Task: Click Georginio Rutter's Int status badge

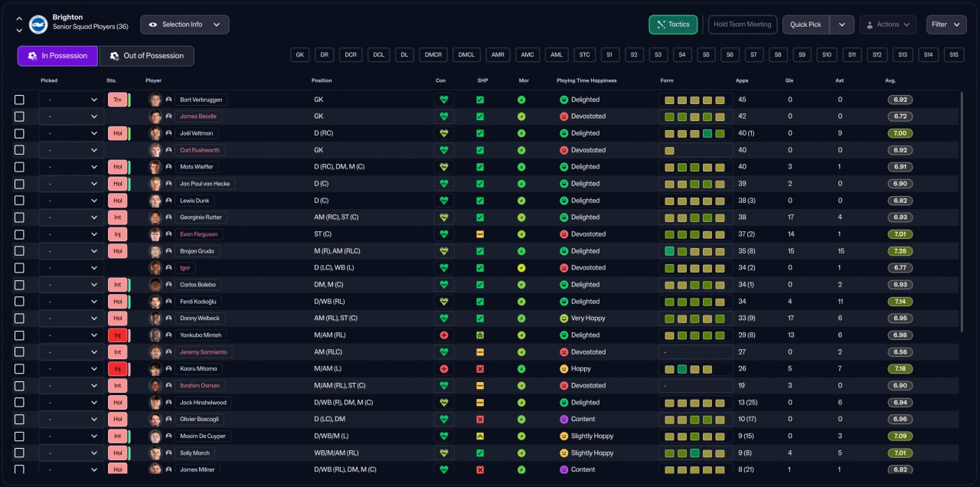Action: coord(117,217)
